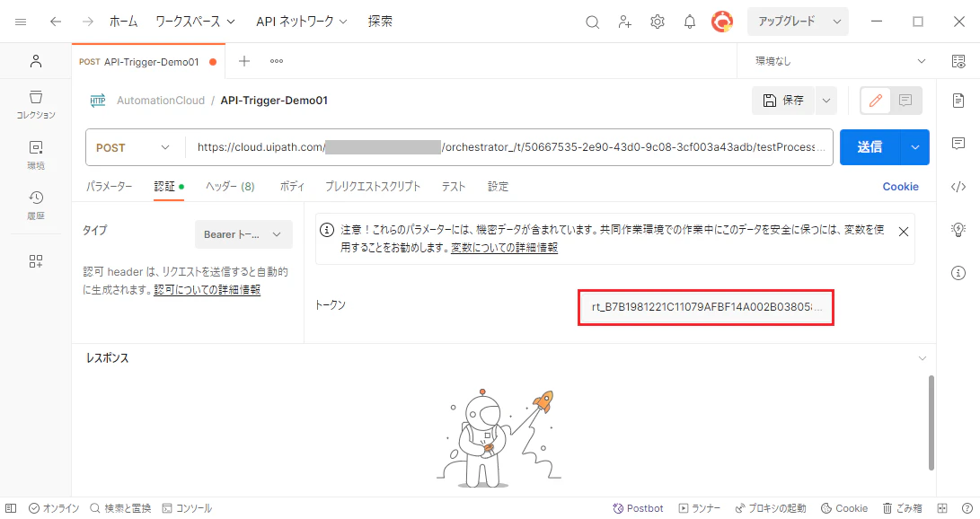The width and height of the screenshot is (980, 519).
Task: Click the AutomationCloud breadcrumb
Action: 161,101
